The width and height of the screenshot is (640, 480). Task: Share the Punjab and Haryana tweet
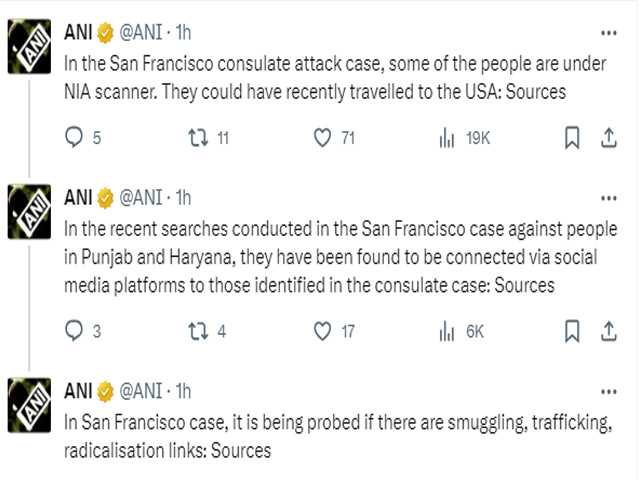(x=609, y=331)
